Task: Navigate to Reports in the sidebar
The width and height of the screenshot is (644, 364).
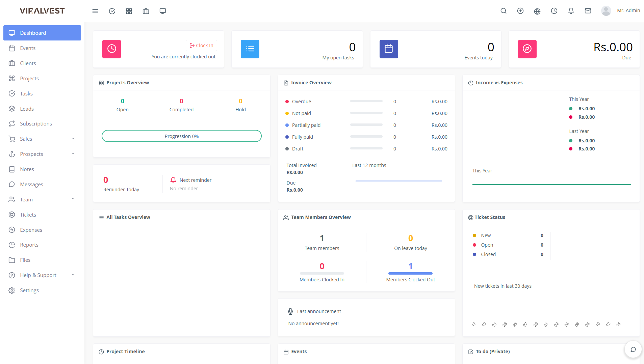Action: 42,245
